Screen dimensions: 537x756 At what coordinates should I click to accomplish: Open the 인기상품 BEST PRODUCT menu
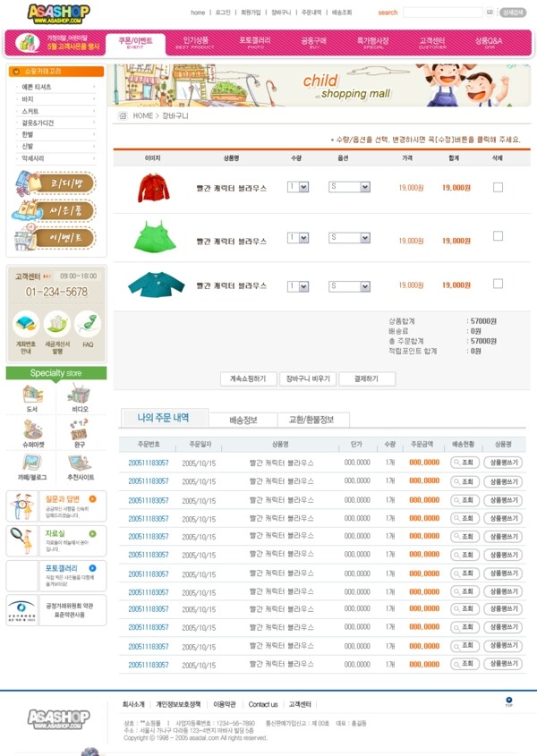point(195,43)
